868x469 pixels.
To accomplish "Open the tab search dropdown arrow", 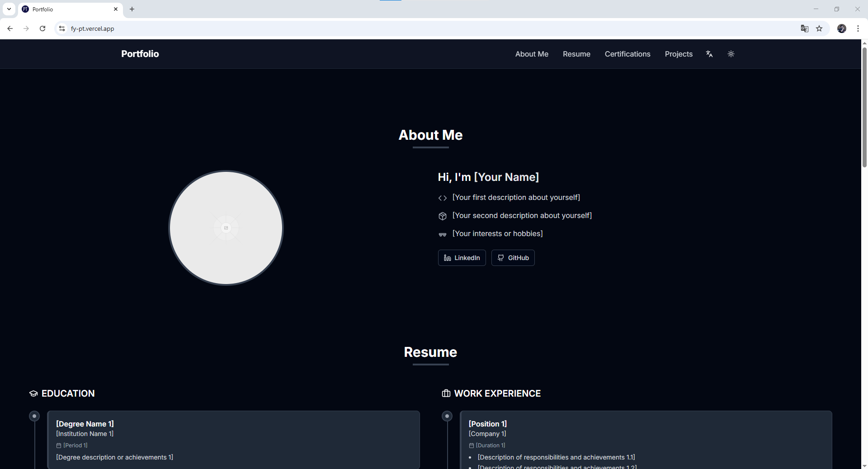I will click(9, 9).
